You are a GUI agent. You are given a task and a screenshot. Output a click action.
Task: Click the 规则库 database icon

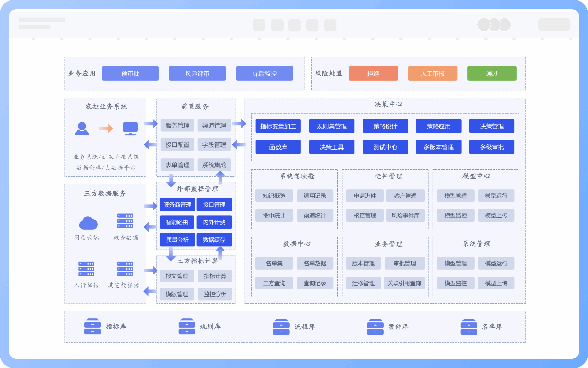[187, 327]
